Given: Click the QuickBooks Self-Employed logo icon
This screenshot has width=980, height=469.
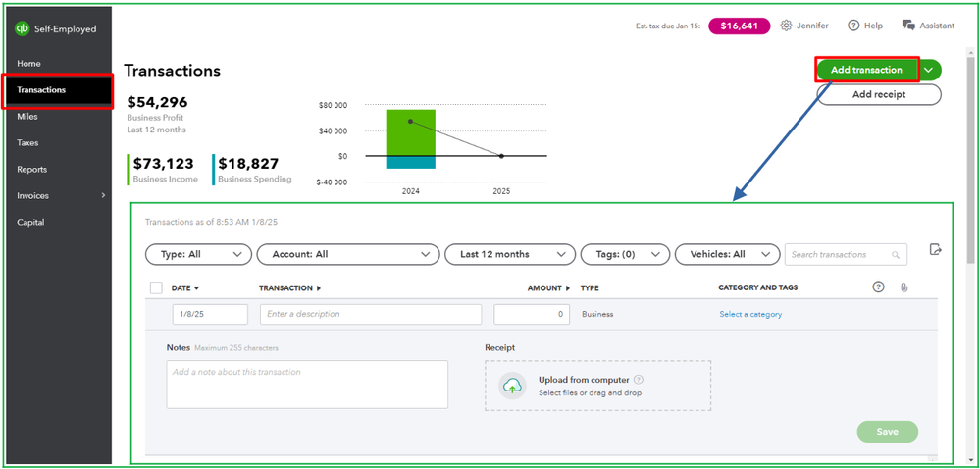Looking at the screenshot, I should (x=23, y=28).
